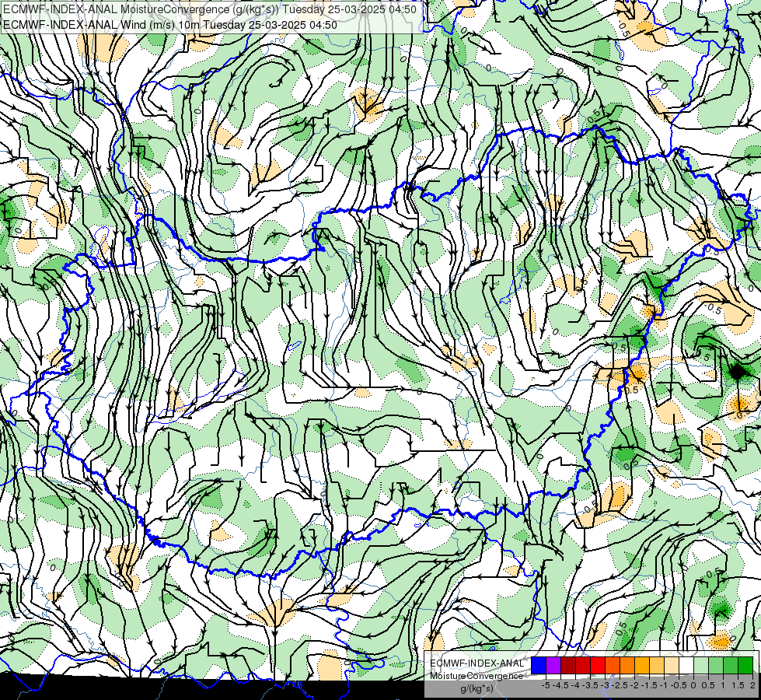Click the legend tick value 1.5

pyautogui.click(x=737, y=685)
